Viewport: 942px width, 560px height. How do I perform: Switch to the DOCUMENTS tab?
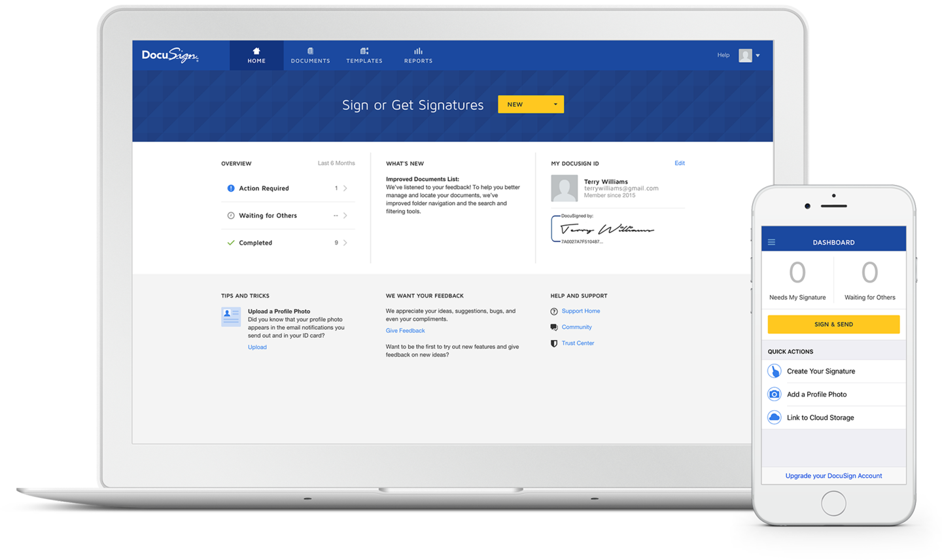[x=310, y=54]
